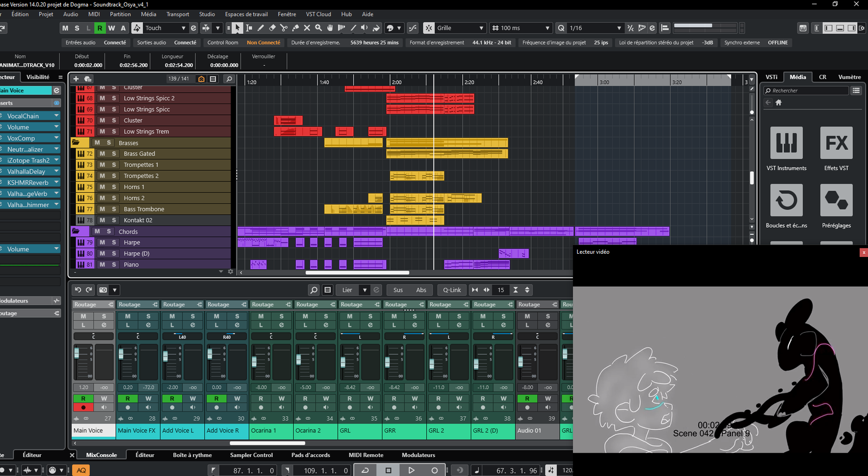Select the Draw pencil tool
Screen dimensions: 868x476
click(x=261, y=28)
